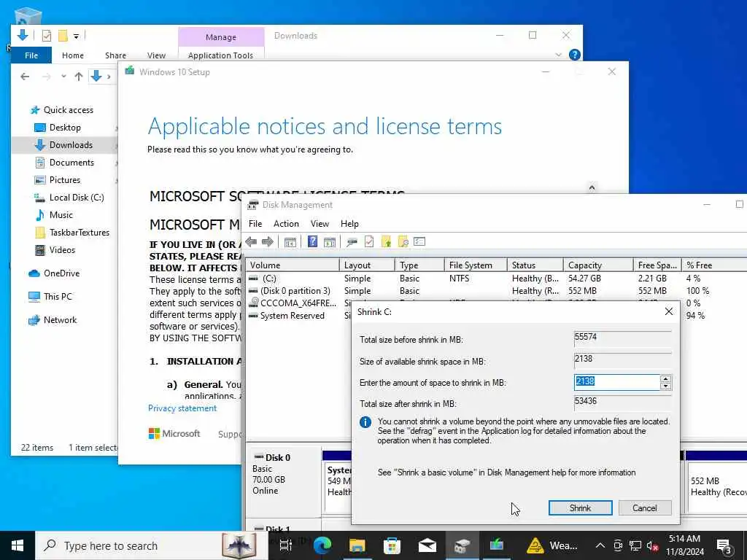Open the notification center icon
The image size is (747, 560).
tap(724, 545)
